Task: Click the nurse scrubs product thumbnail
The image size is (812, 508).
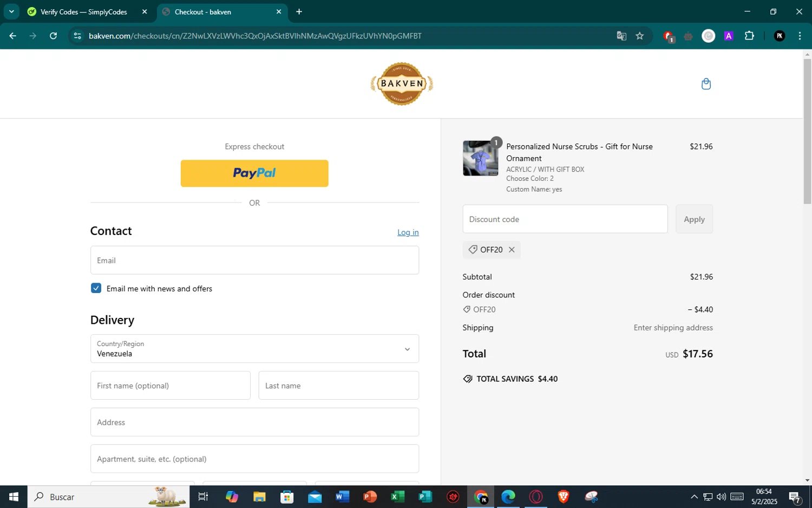Action: tap(481, 158)
